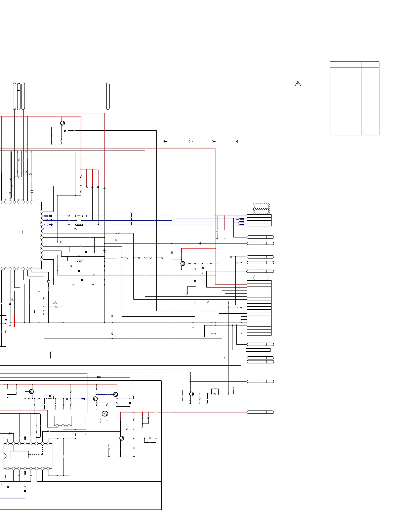Click the gray rectangle inside the notched IC package

[19, 454]
